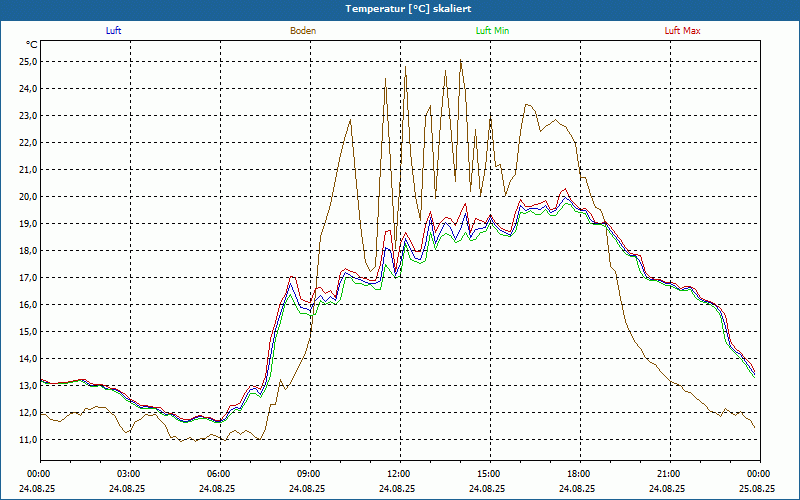Click the 25,0 value on the y-axis

[28, 61]
